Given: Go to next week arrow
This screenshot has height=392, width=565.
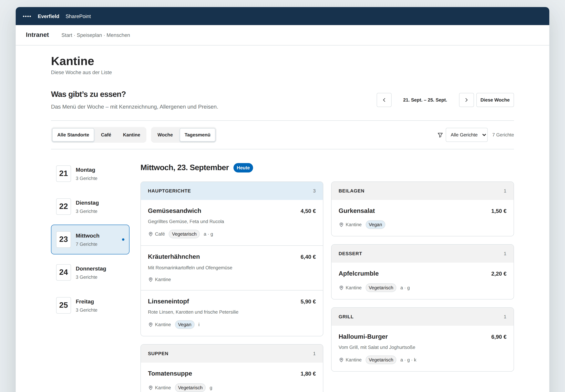Looking at the screenshot, I should (466, 100).
